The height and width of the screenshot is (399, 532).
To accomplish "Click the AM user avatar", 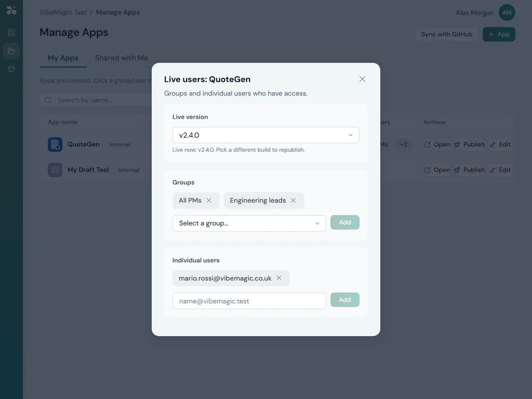I will click(x=507, y=13).
